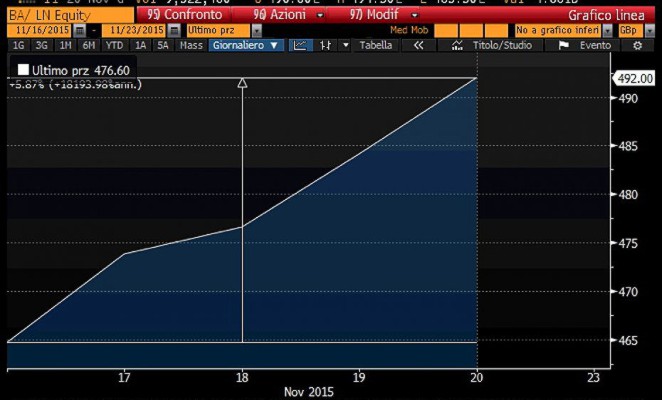Open the start date calendar picker

[x=77, y=31]
